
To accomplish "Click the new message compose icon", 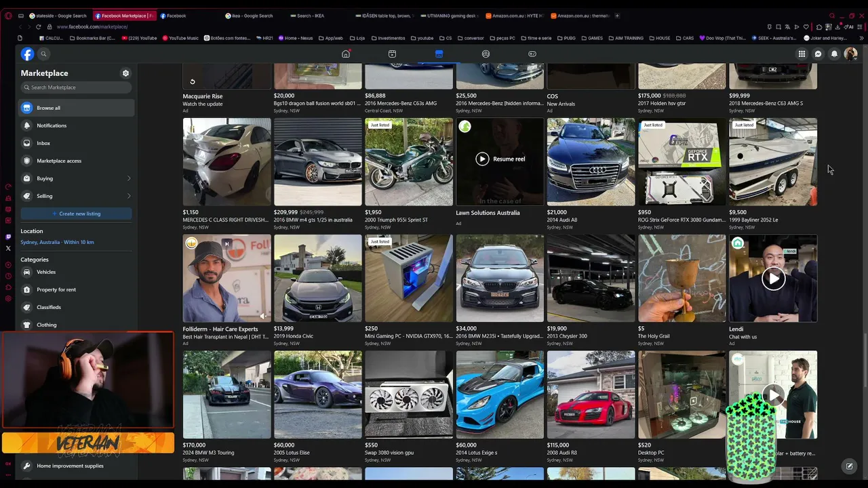I will pyautogui.click(x=849, y=466).
